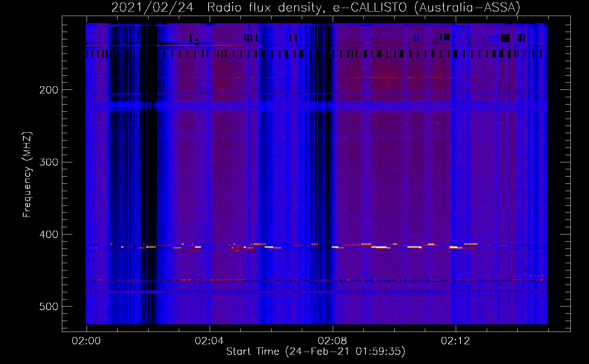Click the '200' frequency tick label

pyautogui.click(x=49, y=90)
